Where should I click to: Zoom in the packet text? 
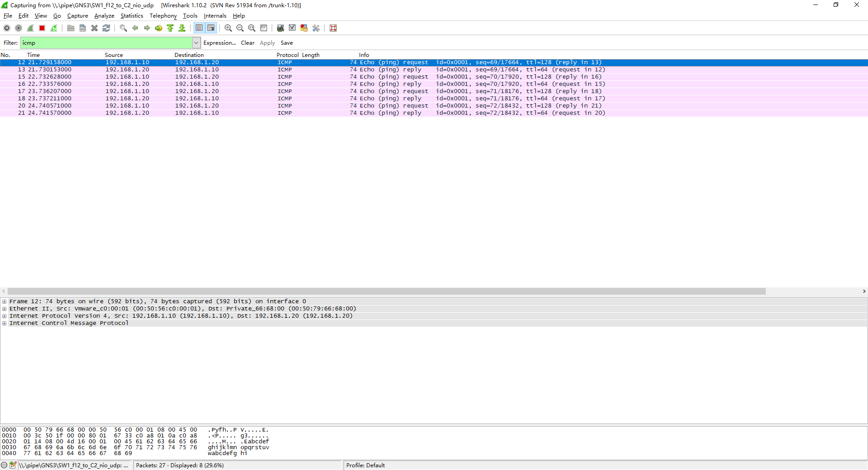point(228,28)
